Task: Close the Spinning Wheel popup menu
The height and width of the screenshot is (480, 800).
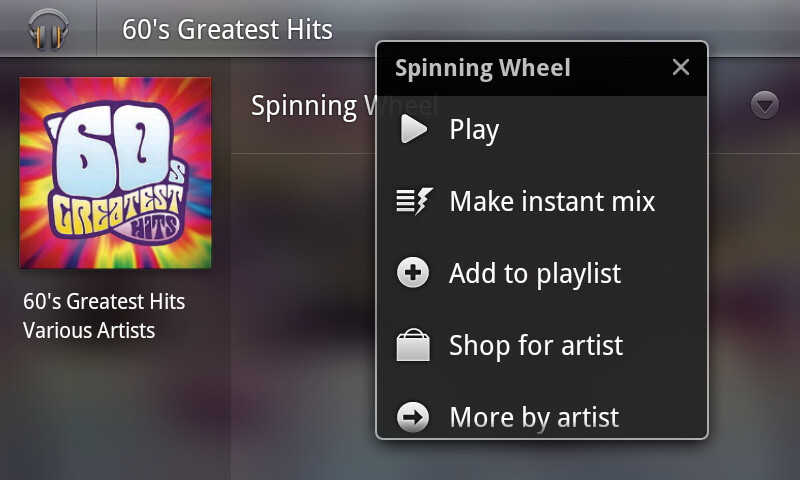Action: point(681,68)
